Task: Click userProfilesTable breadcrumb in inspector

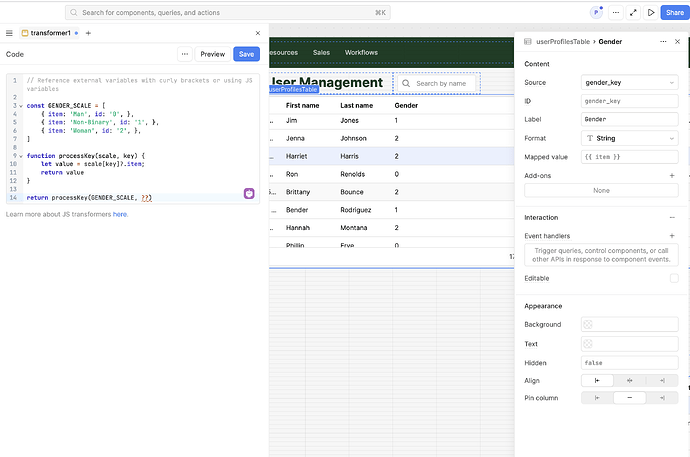Action: point(563,41)
